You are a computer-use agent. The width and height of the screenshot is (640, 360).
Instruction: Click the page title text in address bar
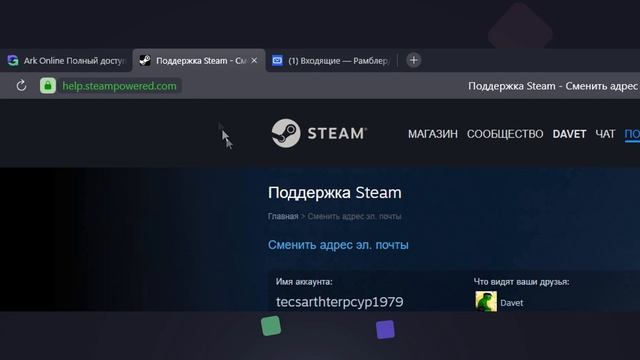[553, 86]
